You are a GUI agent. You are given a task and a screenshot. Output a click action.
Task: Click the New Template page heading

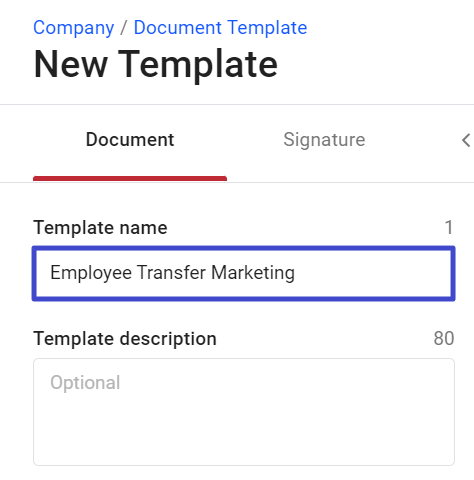[x=155, y=64]
